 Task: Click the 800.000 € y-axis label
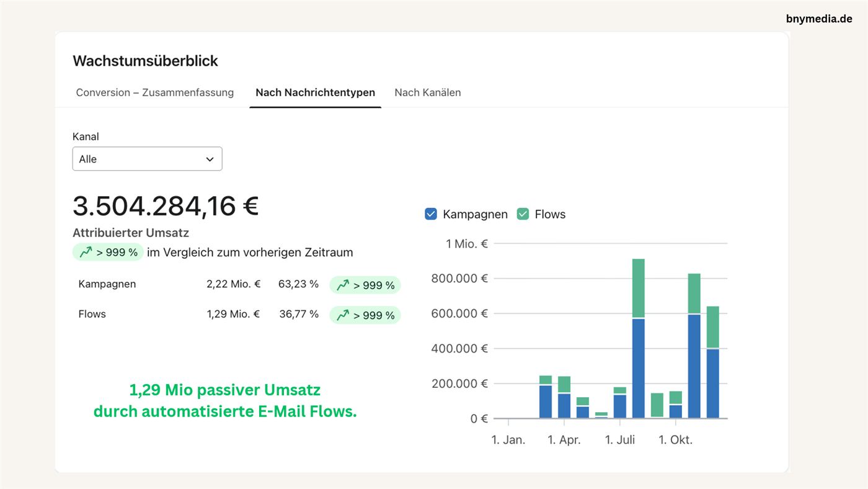point(460,279)
